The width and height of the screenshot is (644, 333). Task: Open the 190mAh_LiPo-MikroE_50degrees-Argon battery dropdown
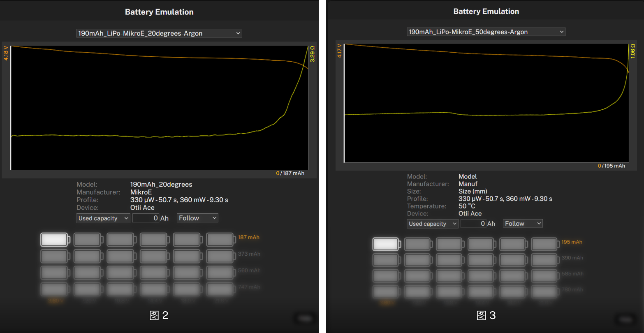click(486, 32)
